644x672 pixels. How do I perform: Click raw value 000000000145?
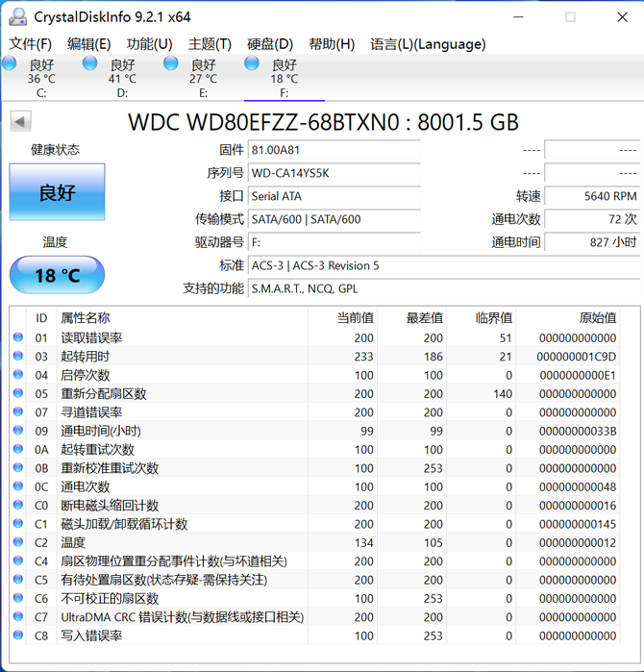click(578, 524)
